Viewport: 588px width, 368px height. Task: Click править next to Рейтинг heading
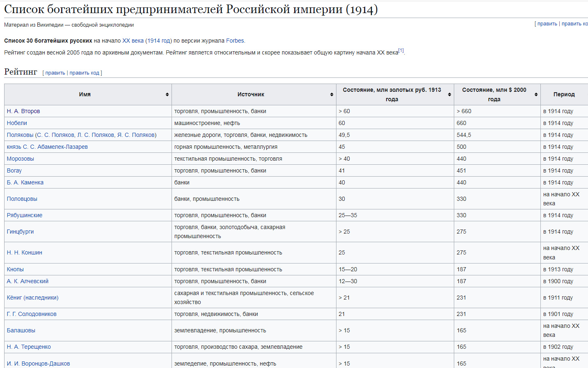55,73
